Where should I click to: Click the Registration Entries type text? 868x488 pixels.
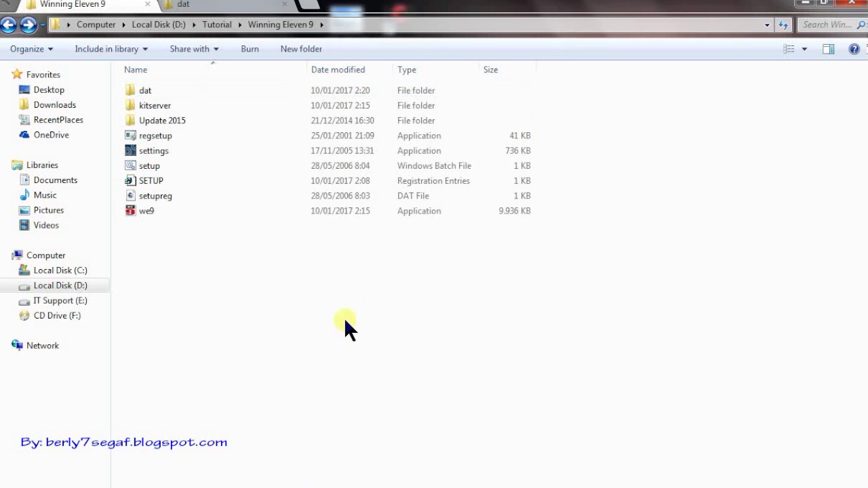[433, 181]
